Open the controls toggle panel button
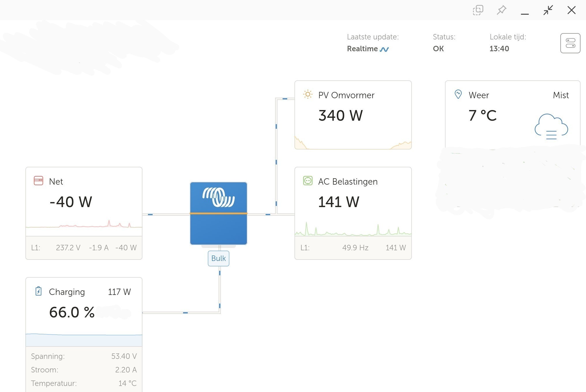 (x=570, y=43)
